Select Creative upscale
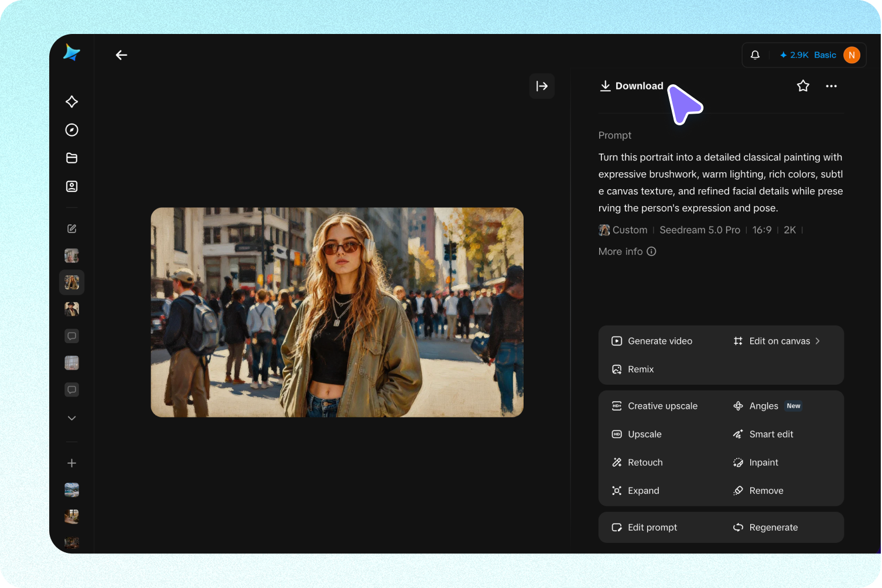The image size is (882, 588). 655,406
